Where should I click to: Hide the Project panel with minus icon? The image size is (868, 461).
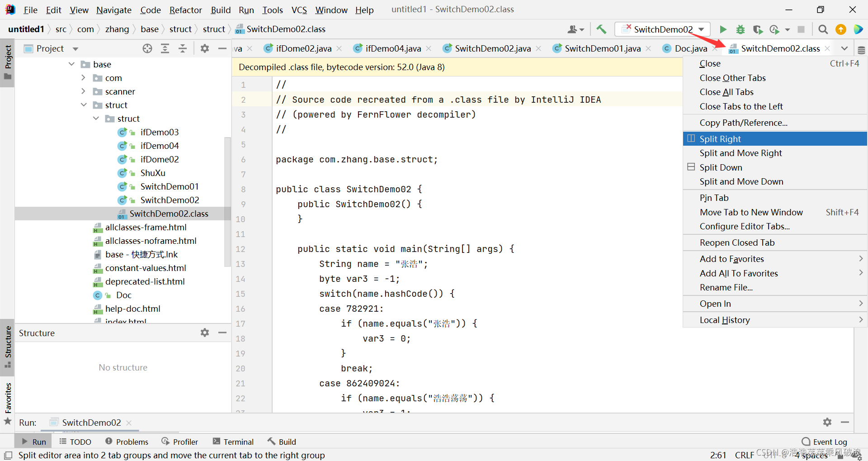point(222,48)
